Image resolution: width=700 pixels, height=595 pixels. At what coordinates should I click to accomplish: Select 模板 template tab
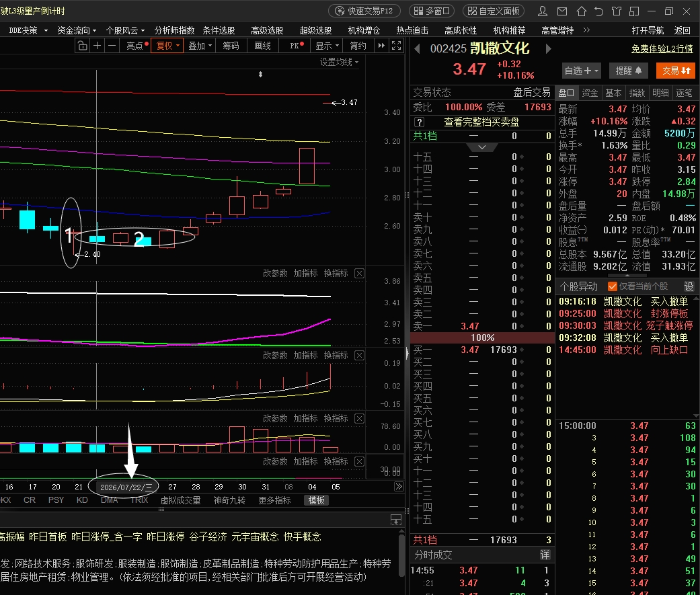click(x=317, y=500)
